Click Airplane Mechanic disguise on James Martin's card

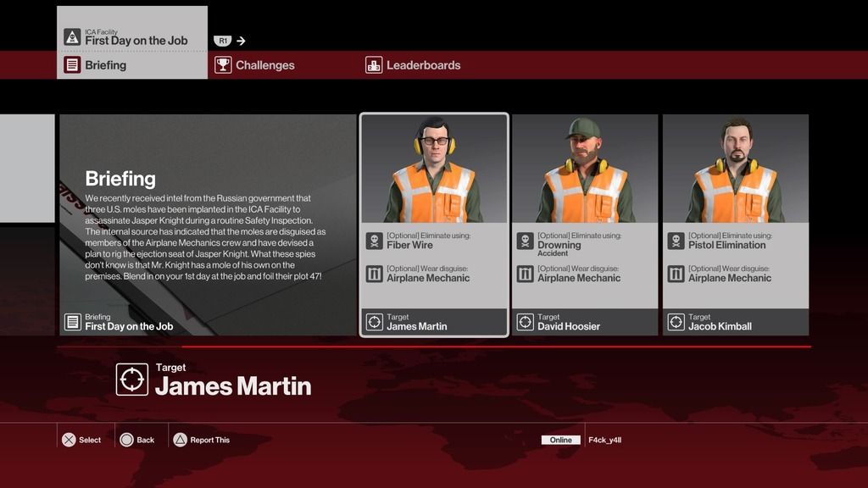pyautogui.click(x=428, y=278)
